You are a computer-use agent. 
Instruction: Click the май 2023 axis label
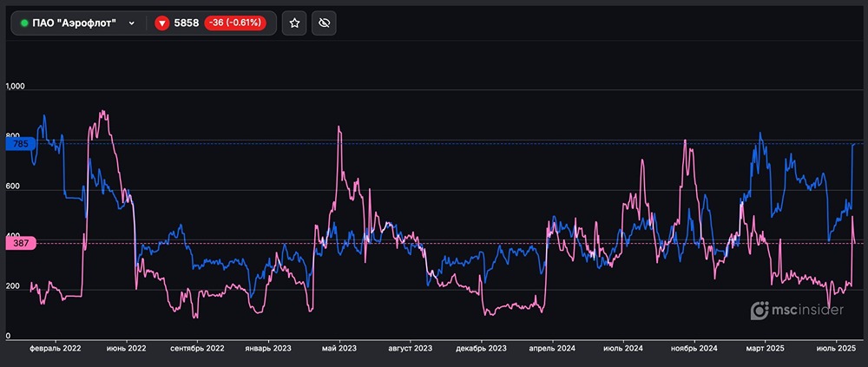click(339, 348)
